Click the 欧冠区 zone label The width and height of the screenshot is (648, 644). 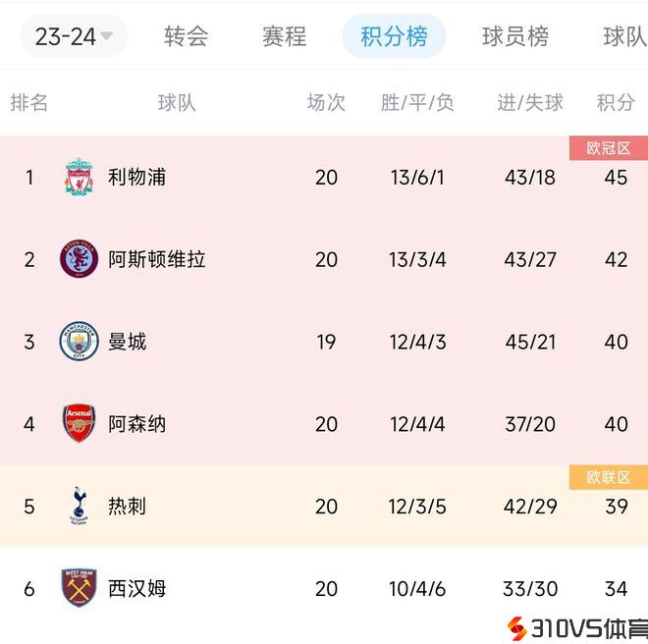[609, 148]
